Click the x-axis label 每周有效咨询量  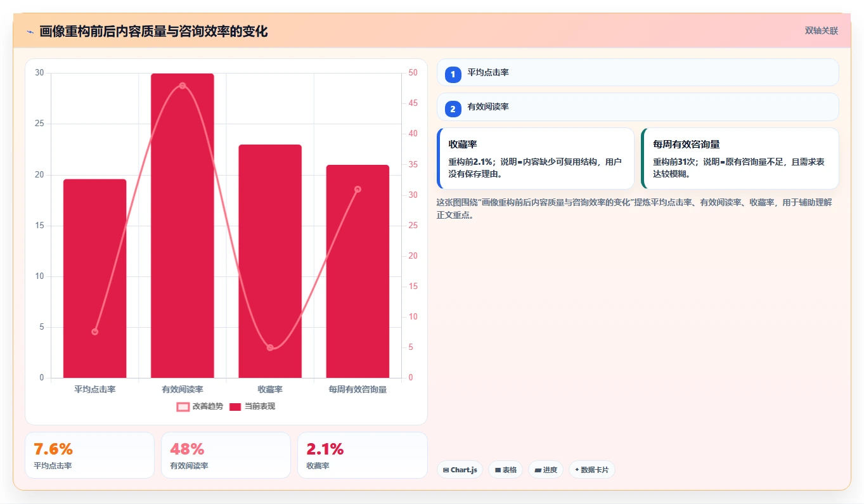[358, 389]
